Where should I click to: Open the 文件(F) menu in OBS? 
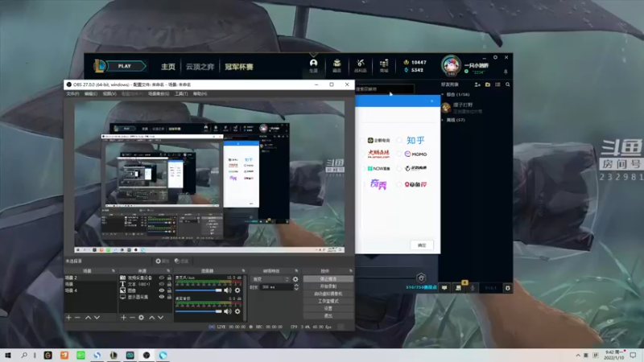pyautogui.click(x=72, y=94)
